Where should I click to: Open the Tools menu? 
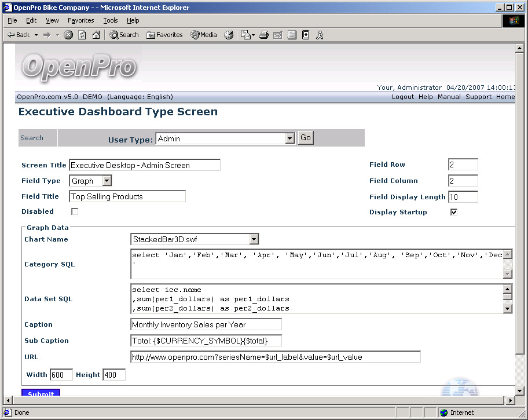pyautogui.click(x=110, y=20)
